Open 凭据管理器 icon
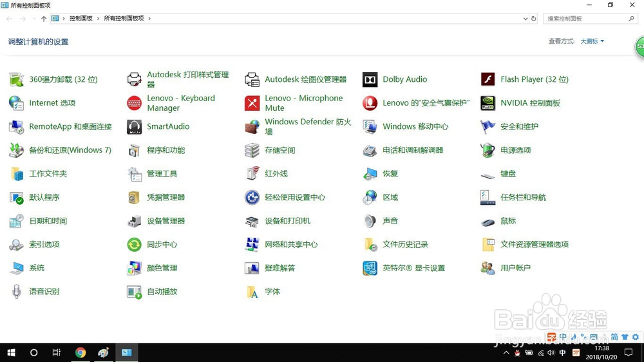The image size is (644, 362). [135, 197]
